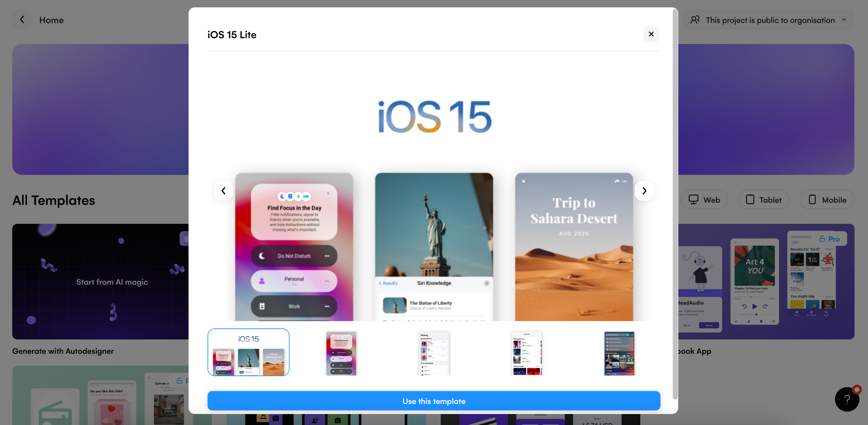Select the Find Focus screen thumbnail
The image size is (868, 425).
pos(341,352)
